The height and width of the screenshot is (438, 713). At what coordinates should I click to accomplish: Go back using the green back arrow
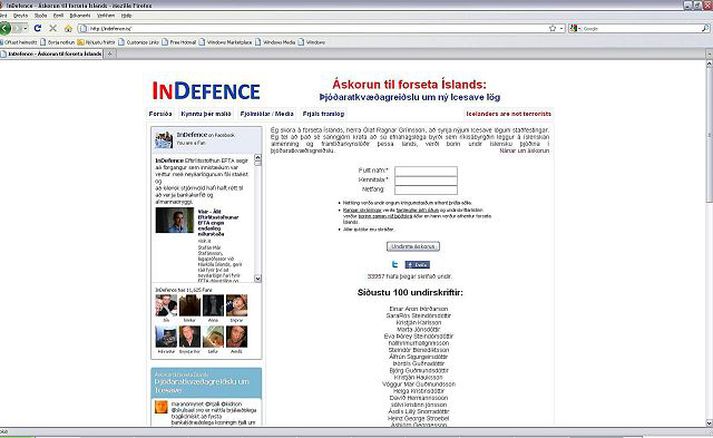(4, 28)
